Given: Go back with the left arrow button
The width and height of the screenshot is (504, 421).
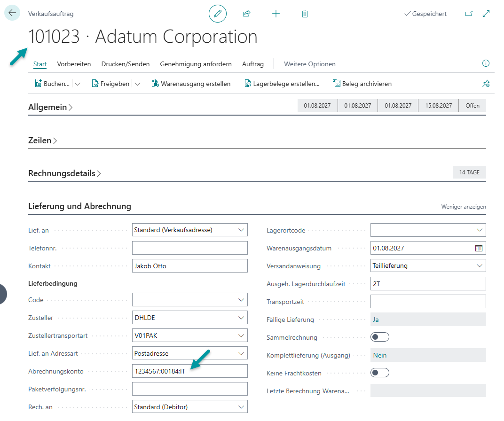Looking at the screenshot, I should tap(12, 13).
